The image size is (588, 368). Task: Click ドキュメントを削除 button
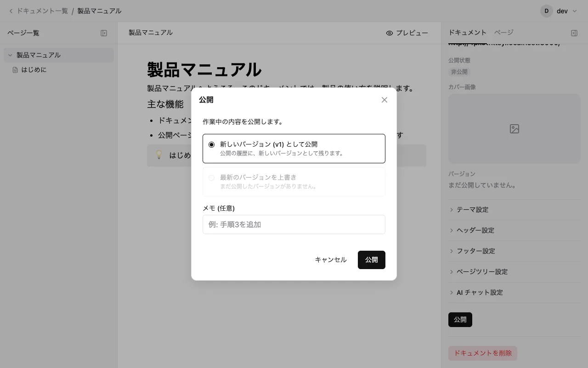(483, 353)
